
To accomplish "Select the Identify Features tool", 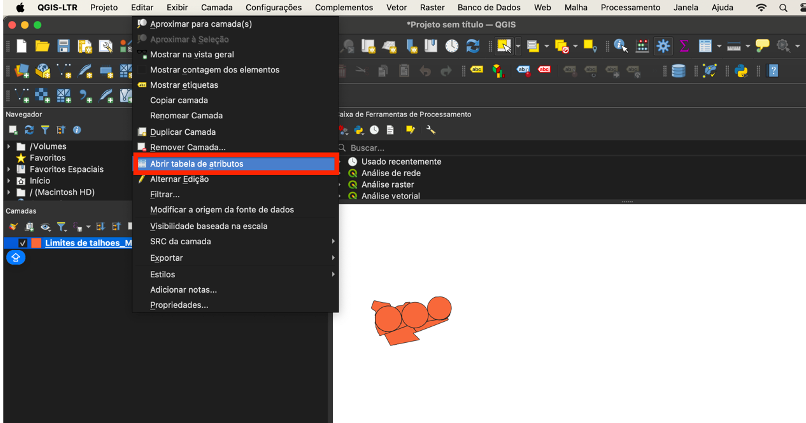I will click(621, 46).
